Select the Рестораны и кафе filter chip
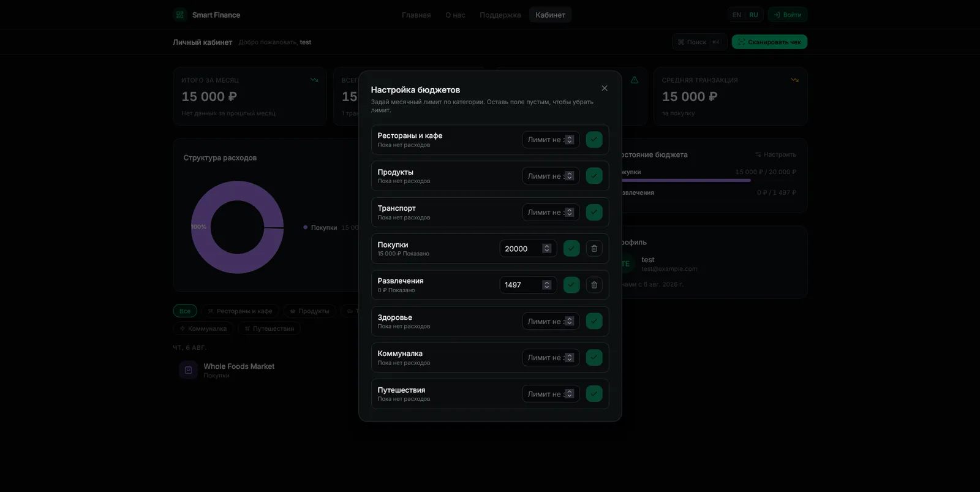 [x=240, y=311]
